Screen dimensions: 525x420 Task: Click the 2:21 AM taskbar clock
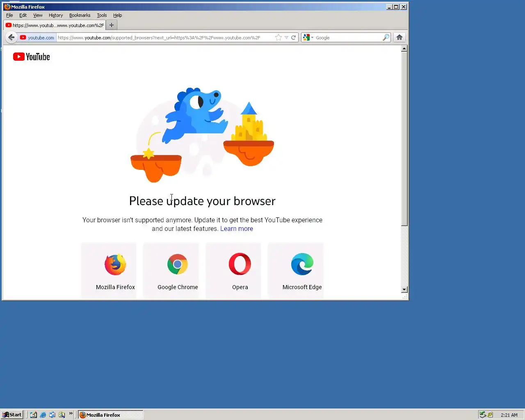(509, 415)
